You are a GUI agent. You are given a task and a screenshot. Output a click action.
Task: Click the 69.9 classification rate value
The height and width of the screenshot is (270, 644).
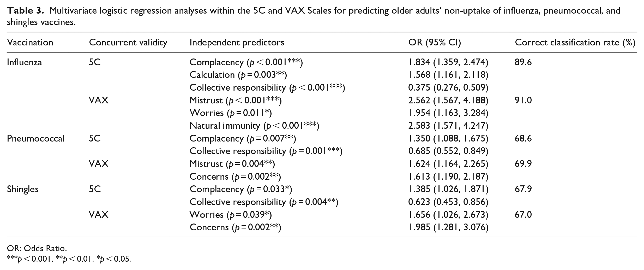click(x=523, y=164)
